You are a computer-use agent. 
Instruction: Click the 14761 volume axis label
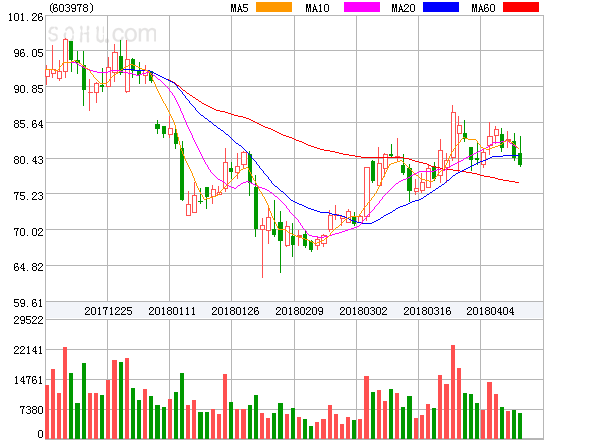29,380
